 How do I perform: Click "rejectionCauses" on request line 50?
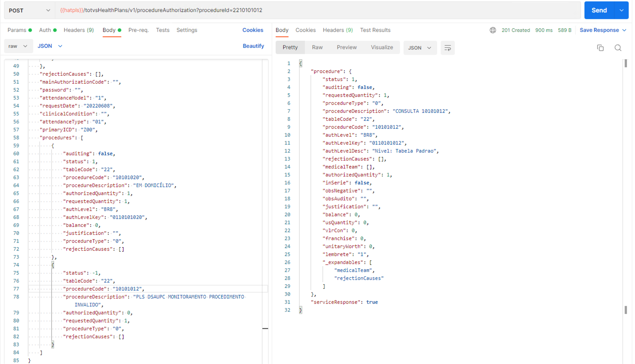click(x=66, y=74)
